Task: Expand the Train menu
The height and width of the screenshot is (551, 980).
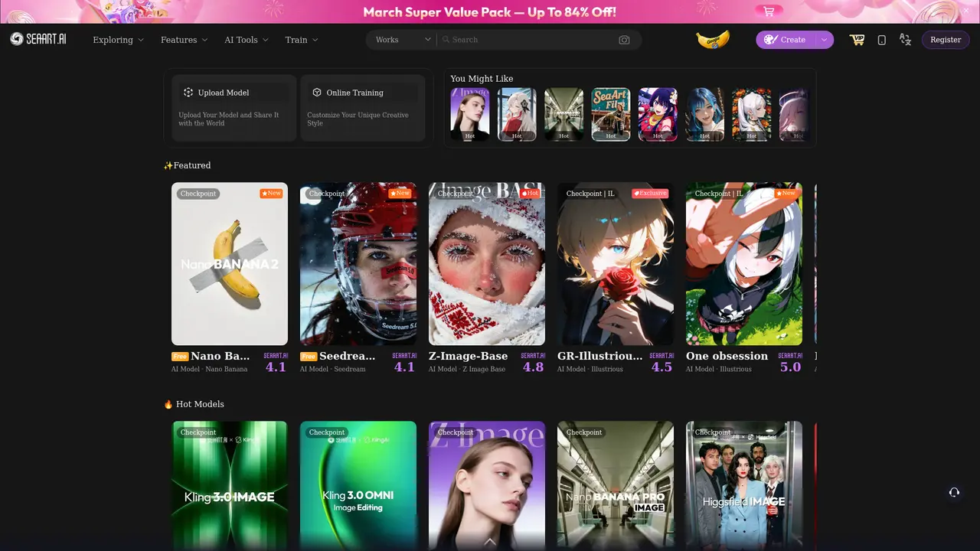Action: (302, 40)
